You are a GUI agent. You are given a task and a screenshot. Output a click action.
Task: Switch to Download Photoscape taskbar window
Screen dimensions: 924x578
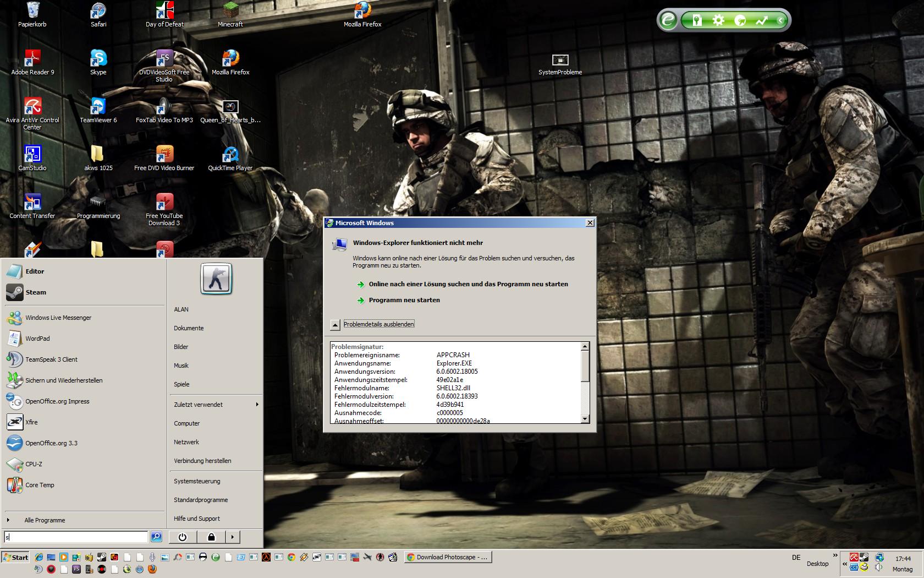tap(448, 557)
